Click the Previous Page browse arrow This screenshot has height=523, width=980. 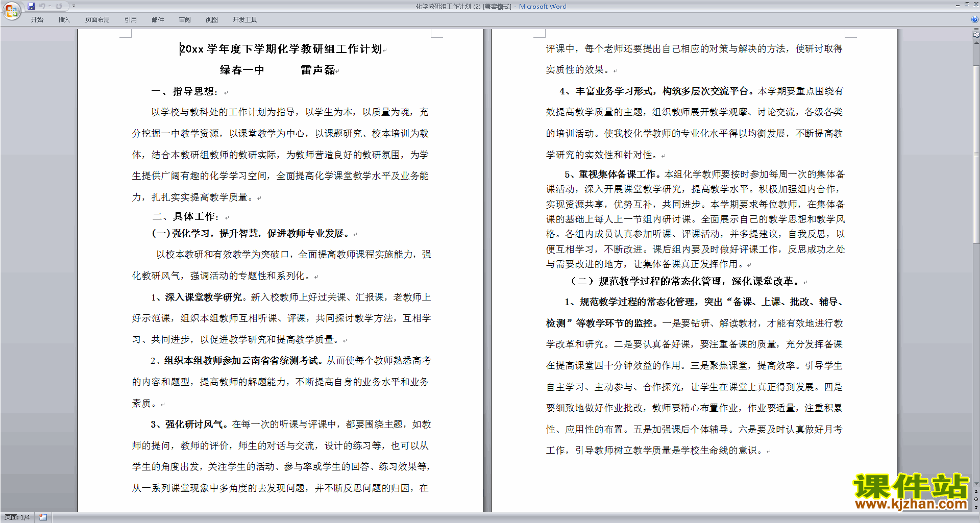coord(976,492)
